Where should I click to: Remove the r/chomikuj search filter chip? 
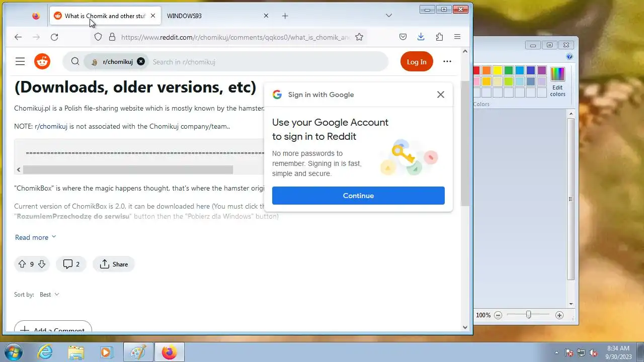[x=141, y=61]
